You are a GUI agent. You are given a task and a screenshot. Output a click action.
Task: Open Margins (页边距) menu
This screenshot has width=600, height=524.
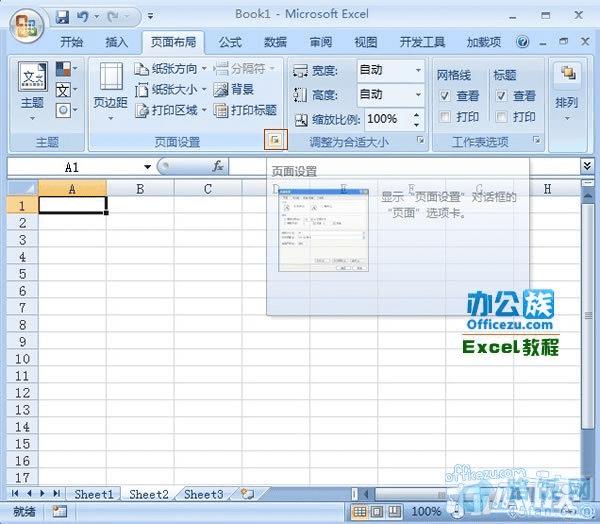click(111, 92)
